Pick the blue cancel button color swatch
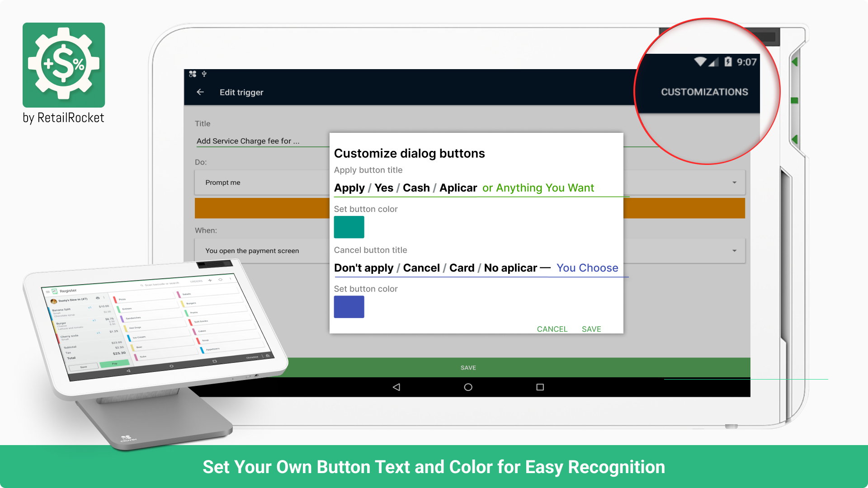Image resolution: width=868 pixels, height=488 pixels. [x=349, y=307]
